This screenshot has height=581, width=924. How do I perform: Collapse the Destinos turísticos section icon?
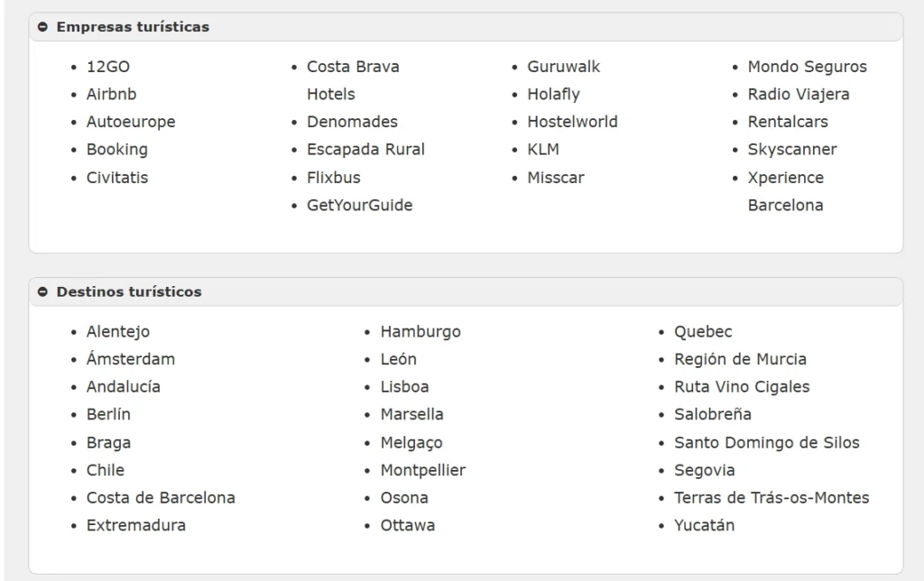(42, 291)
